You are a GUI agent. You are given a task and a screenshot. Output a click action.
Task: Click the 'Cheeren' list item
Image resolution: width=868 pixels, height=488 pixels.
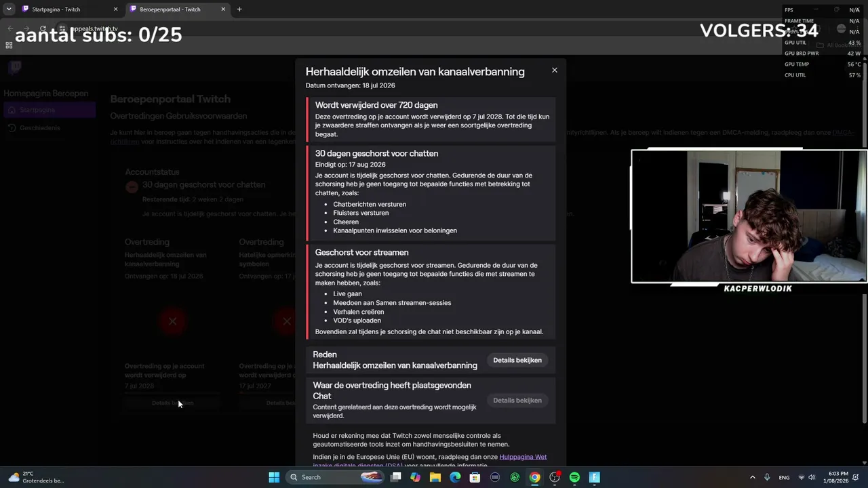pos(346,222)
